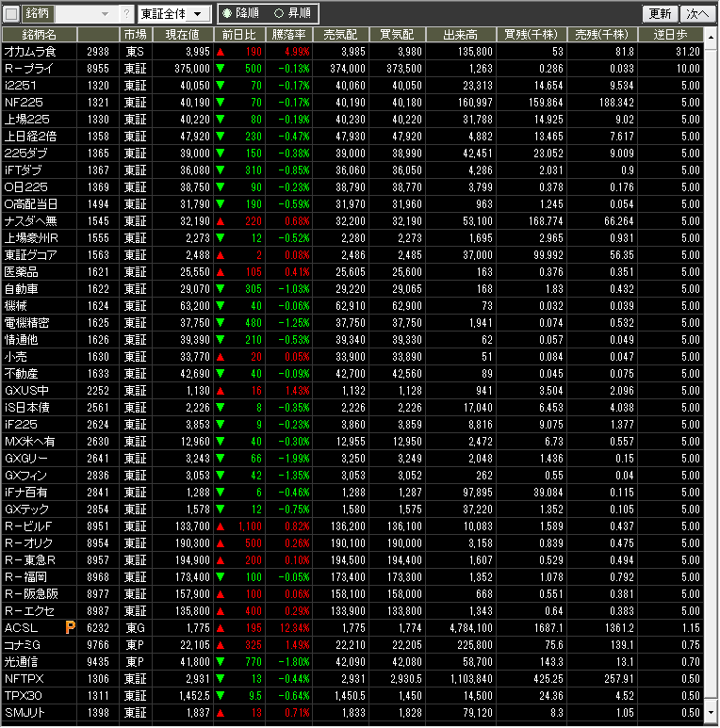Viewport: 720px width, 728px height.
Task: Sort by 現在値 column header
Action: tap(183, 35)
